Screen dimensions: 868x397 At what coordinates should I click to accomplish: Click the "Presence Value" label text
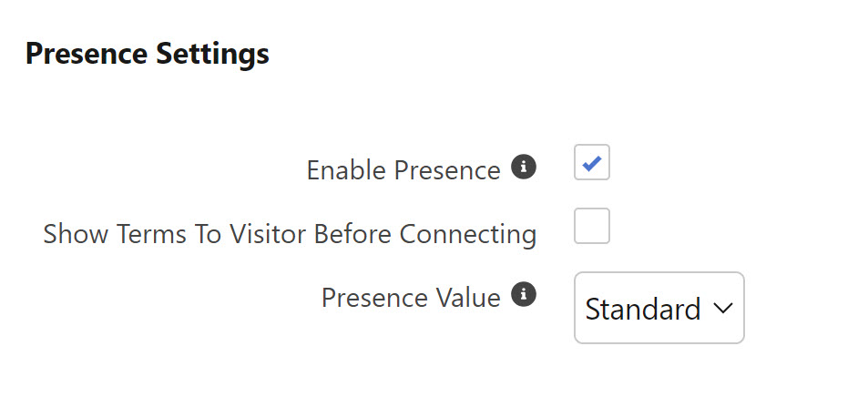(411, 298)
